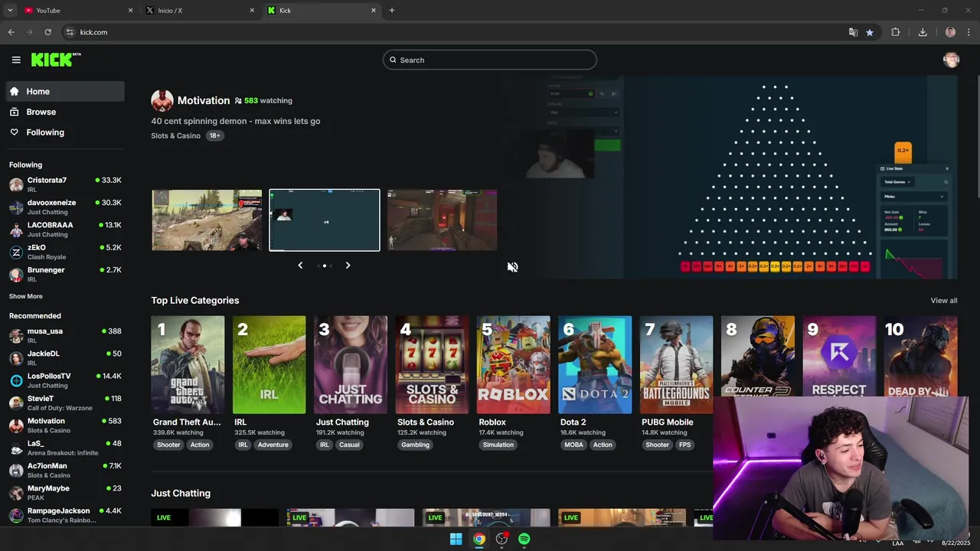Click the translate page icon
This screenshot has height=551, width=980.
853,32
